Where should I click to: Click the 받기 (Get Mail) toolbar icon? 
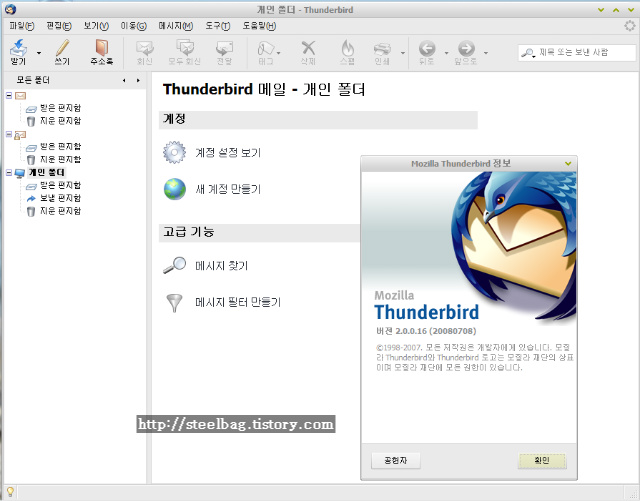pyautogui.click(x=18, y=49)
